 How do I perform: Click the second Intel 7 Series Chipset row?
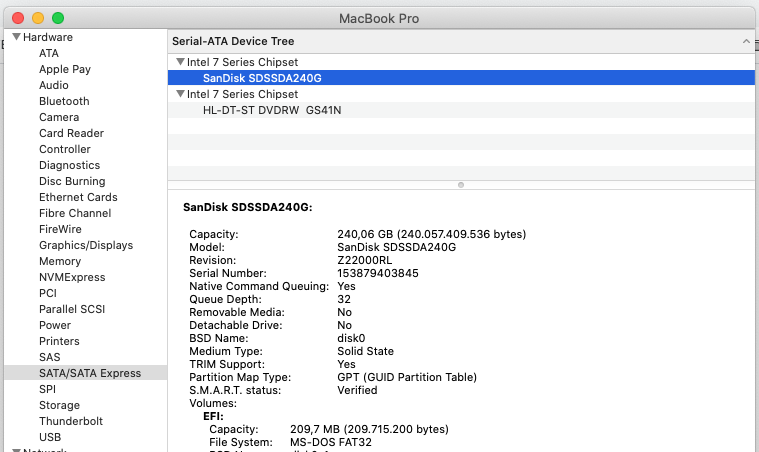pos(461,94)
